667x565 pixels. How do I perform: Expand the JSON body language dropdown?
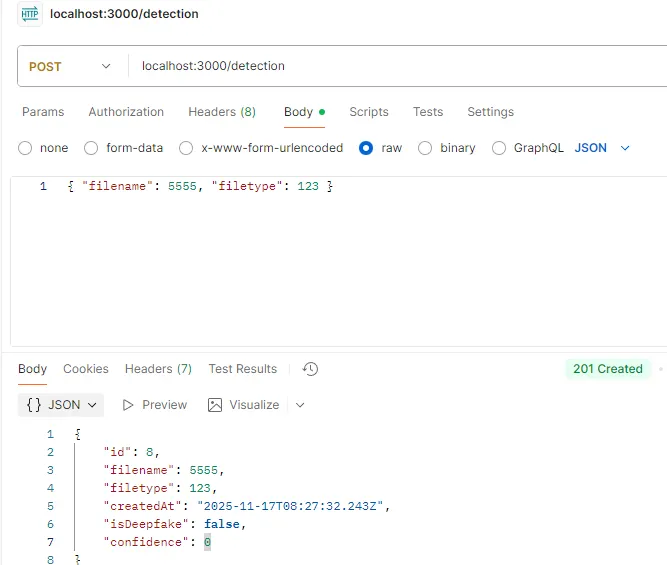603,148
